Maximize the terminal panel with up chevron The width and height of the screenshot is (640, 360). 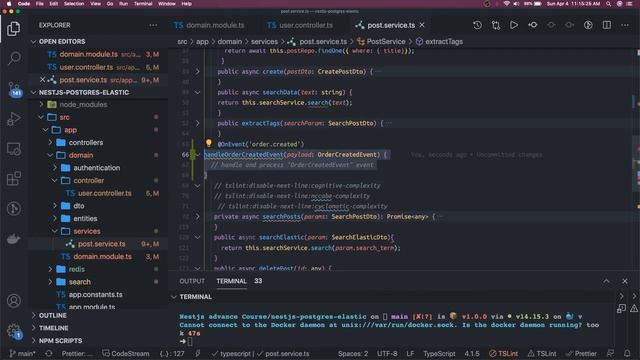click(607, 281)
